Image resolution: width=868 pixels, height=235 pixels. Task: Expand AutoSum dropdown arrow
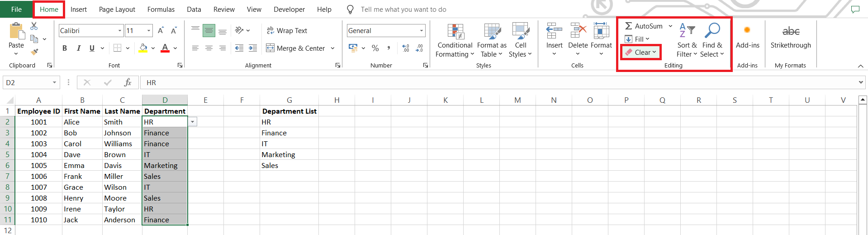[670, 26]
